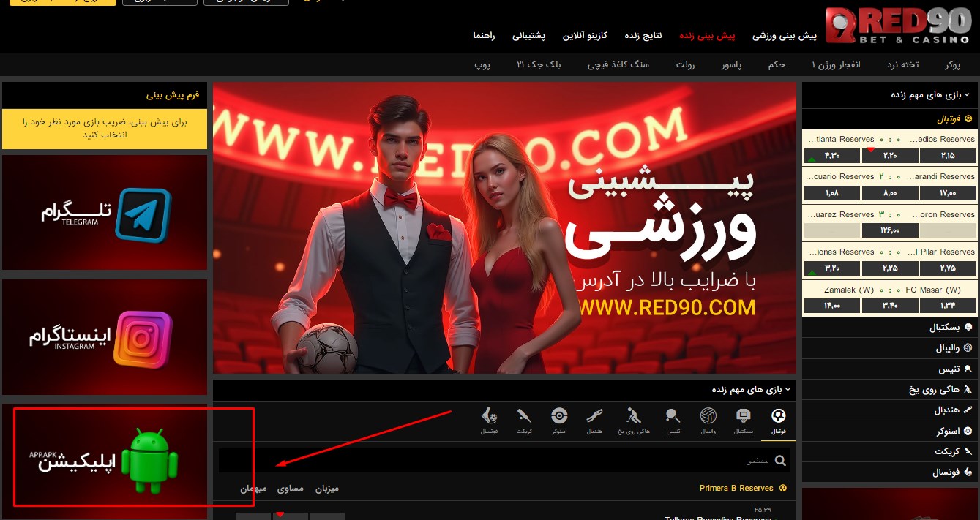Open the تخته نرد game link
The height and width of the screenshot is (520, 980).
tap(903, 65)
